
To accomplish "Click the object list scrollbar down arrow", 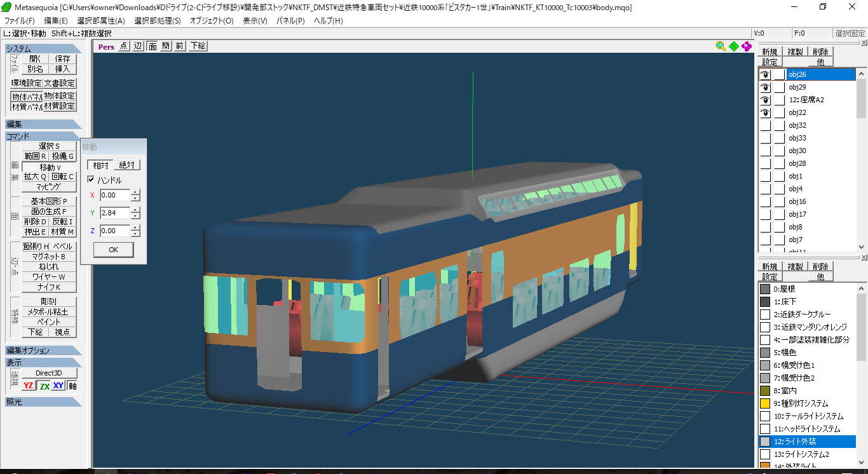I will point(862,247).
